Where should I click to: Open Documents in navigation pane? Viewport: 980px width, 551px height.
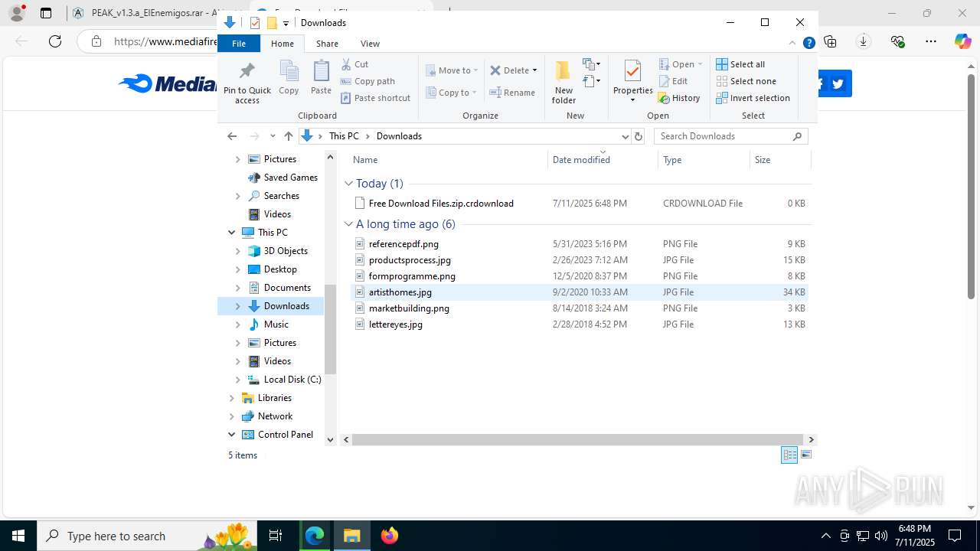click(x=287, y=288)
